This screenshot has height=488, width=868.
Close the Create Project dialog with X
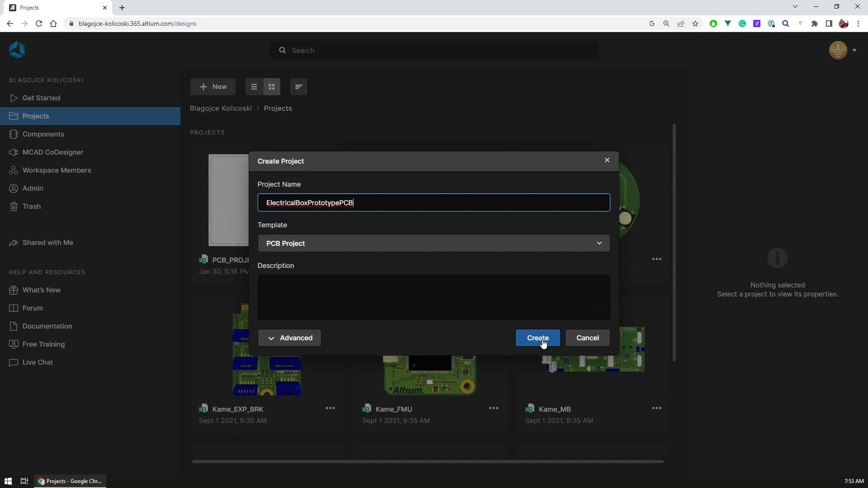click(x=607, y=160)
